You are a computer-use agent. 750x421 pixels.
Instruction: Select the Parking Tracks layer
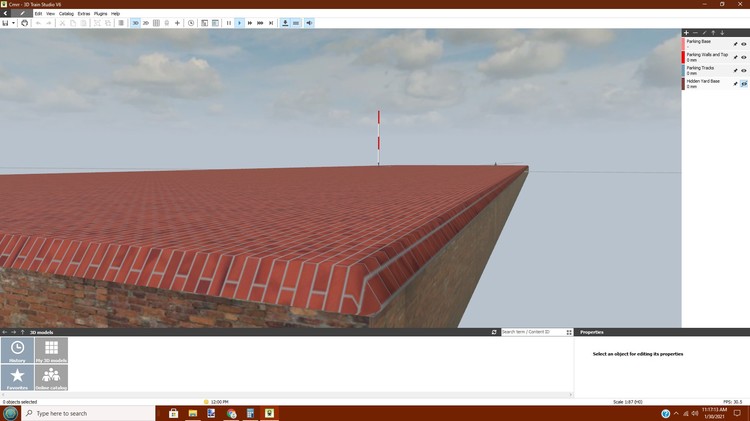[x=716, y=70]
